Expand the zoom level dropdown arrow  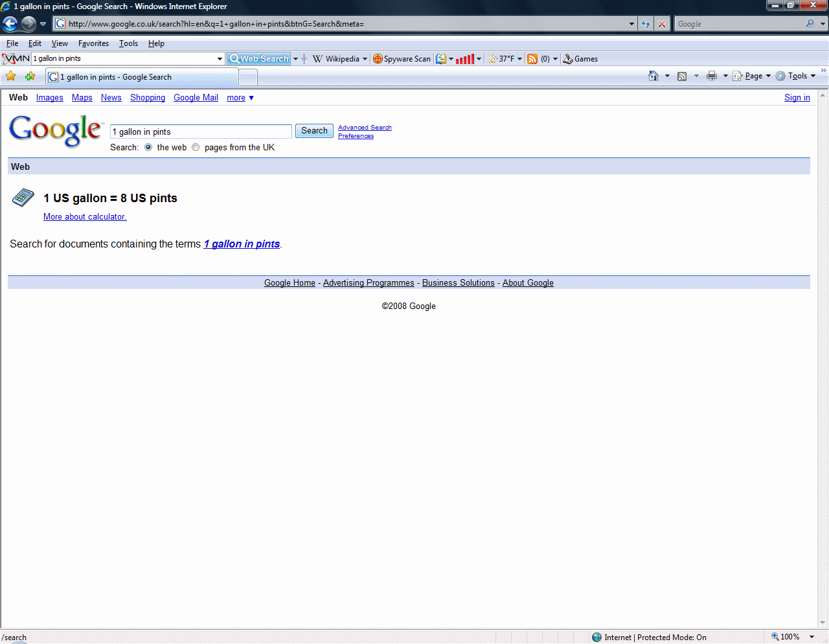point(812,637)
